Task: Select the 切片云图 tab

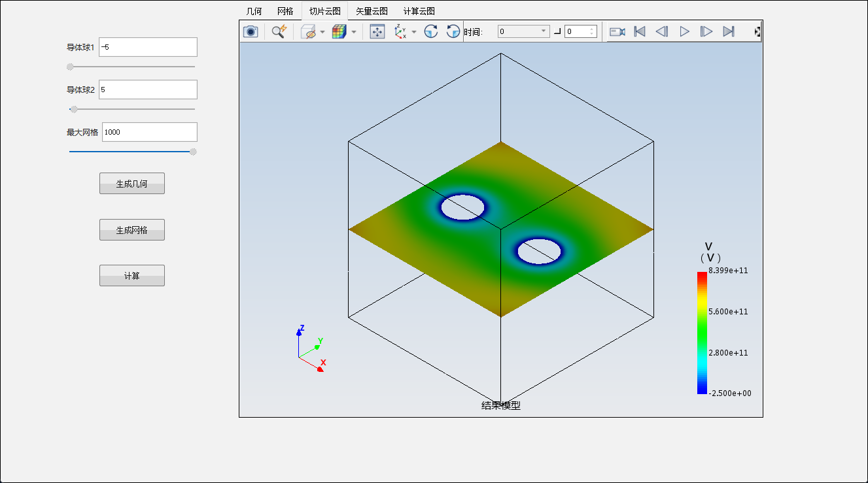Action: click(x=325, y=11)
